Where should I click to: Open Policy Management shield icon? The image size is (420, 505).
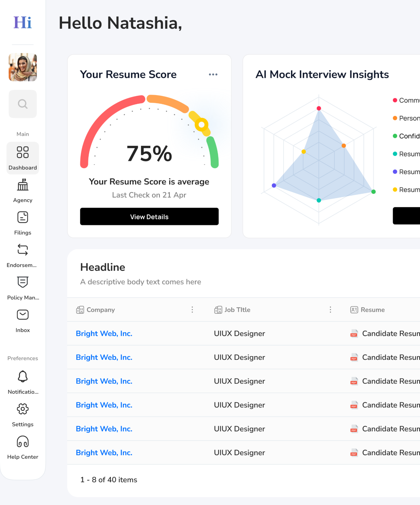click(22, 282)
